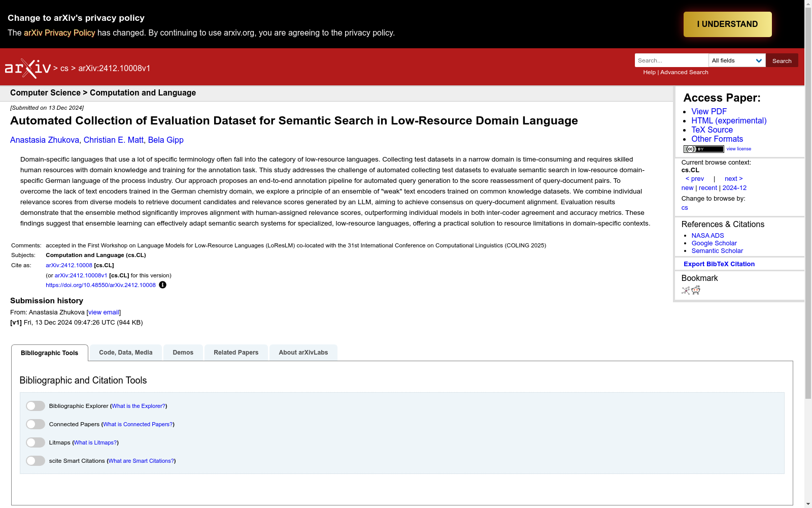This screenshot has height=508, width=812.
Task: Open the arXiv:2412.10008v1 version link
Action: click(x=81, y=275)
